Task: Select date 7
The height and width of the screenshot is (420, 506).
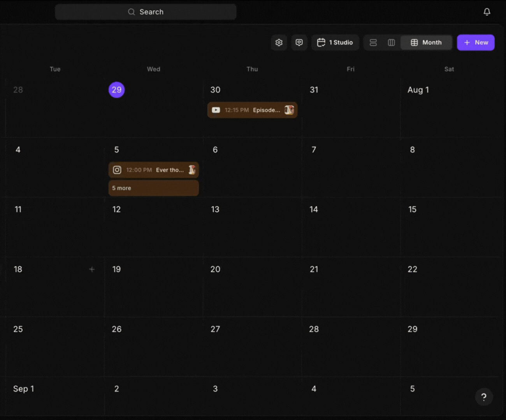Action: click(314, 150)
